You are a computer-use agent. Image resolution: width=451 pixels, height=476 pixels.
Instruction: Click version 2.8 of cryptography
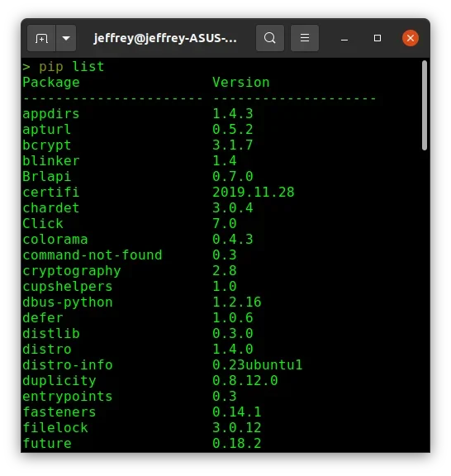click(225, 271)
